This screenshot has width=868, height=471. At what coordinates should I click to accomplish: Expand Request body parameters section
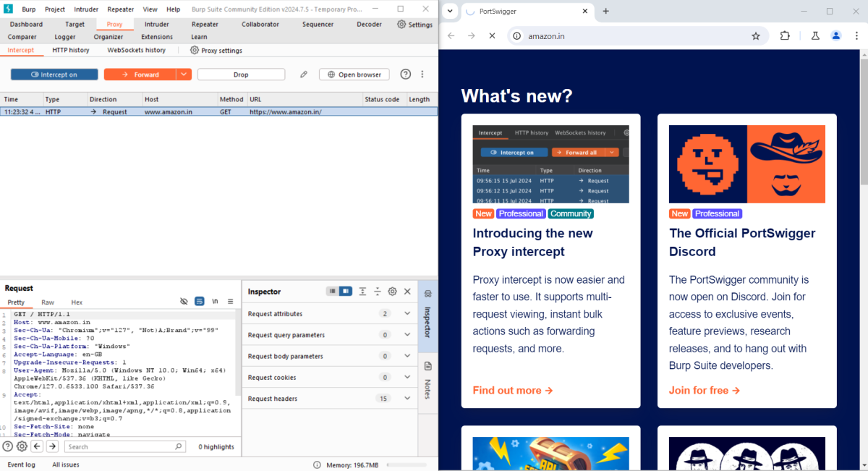pos(407,356)
